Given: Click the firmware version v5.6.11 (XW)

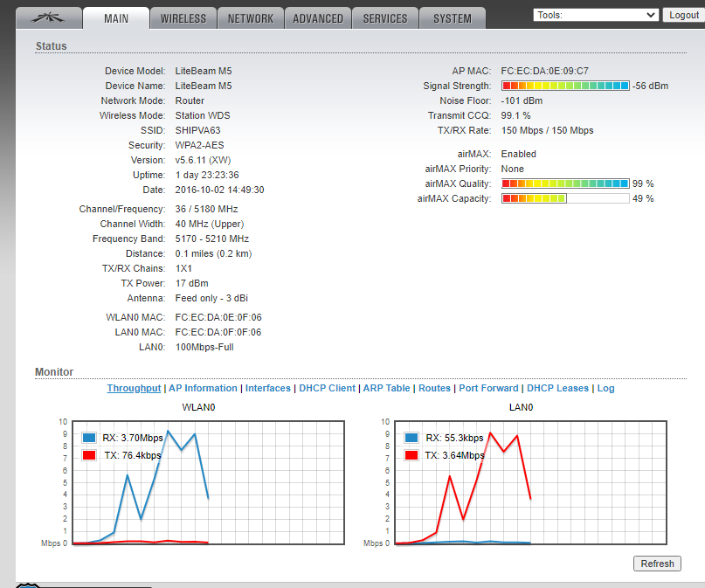Looking at the screenshot, I should [204, 160].
